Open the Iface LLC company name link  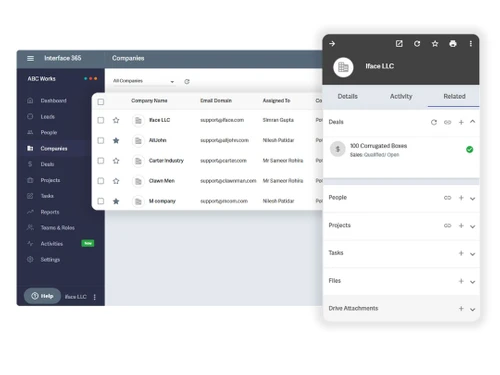coord(159,120)
